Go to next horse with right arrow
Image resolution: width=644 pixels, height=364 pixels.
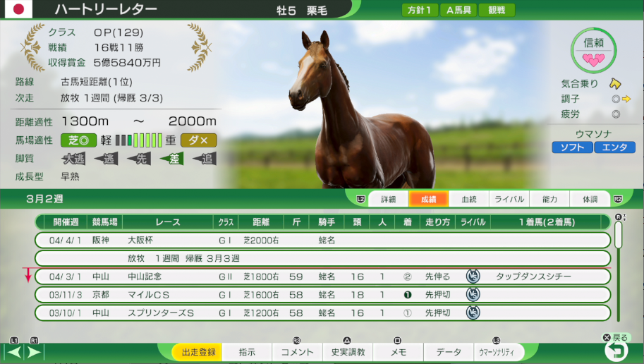(34, 351)
